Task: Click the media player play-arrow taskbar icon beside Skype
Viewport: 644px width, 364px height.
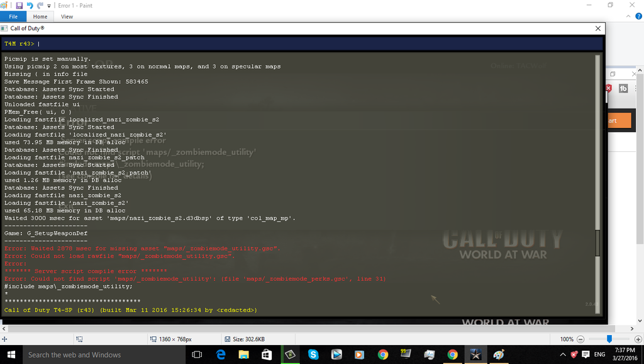Action: coord(336,355)
